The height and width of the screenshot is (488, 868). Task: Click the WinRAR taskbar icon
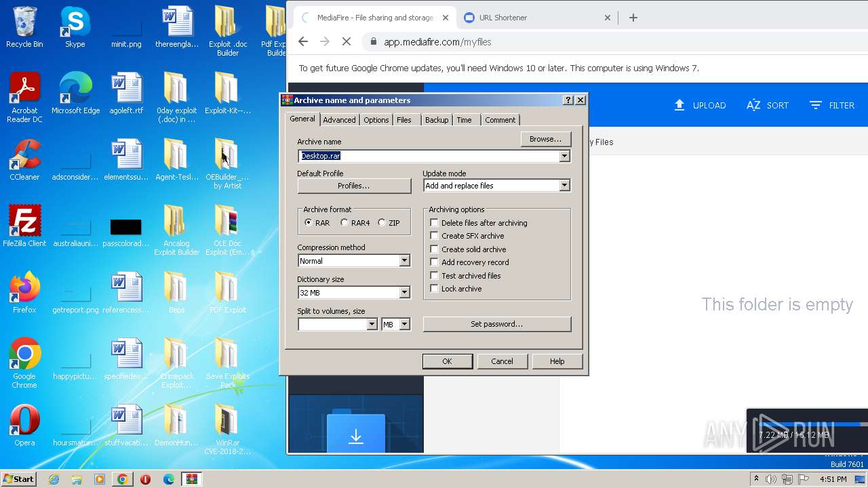[x=191, y=479]
